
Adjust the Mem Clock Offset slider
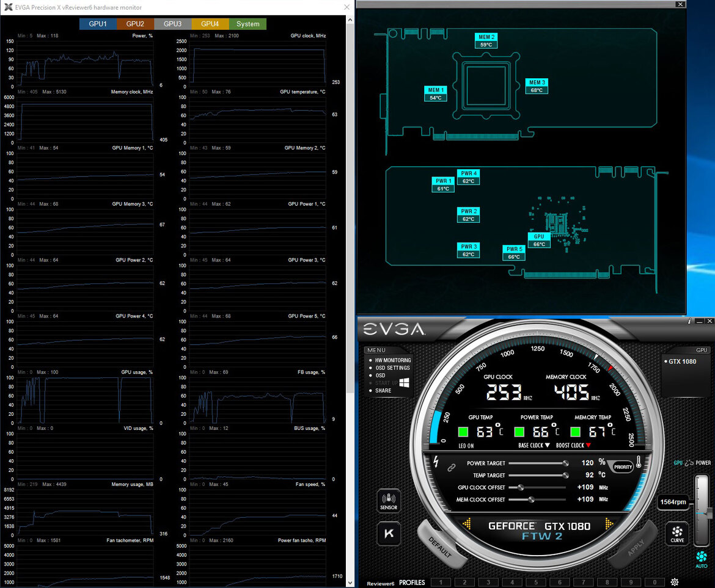(538, 499)
